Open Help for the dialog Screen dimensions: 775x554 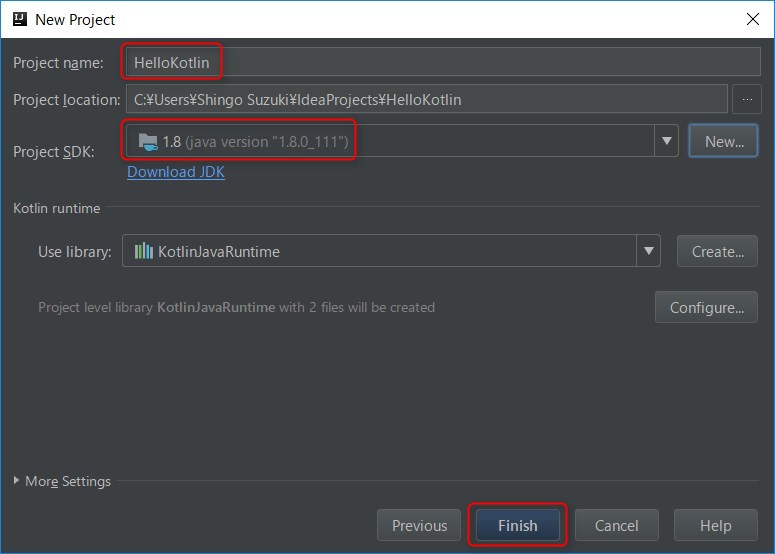point(715,525)
